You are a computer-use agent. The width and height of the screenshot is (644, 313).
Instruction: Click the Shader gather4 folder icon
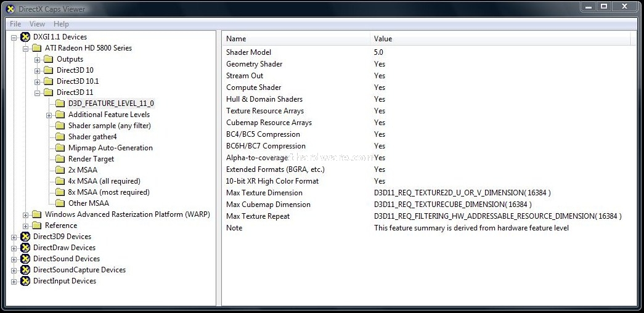click(60, 137)
